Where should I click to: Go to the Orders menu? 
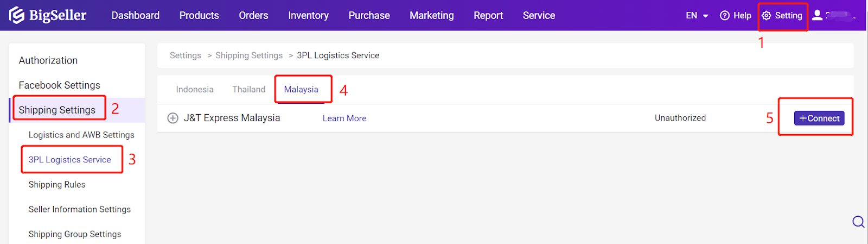point(253,16)
